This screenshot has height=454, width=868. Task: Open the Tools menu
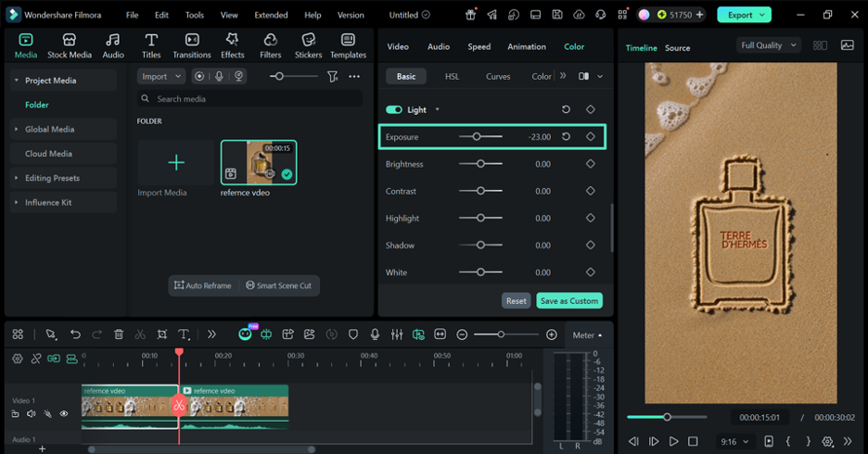click(x=195, y=15)
